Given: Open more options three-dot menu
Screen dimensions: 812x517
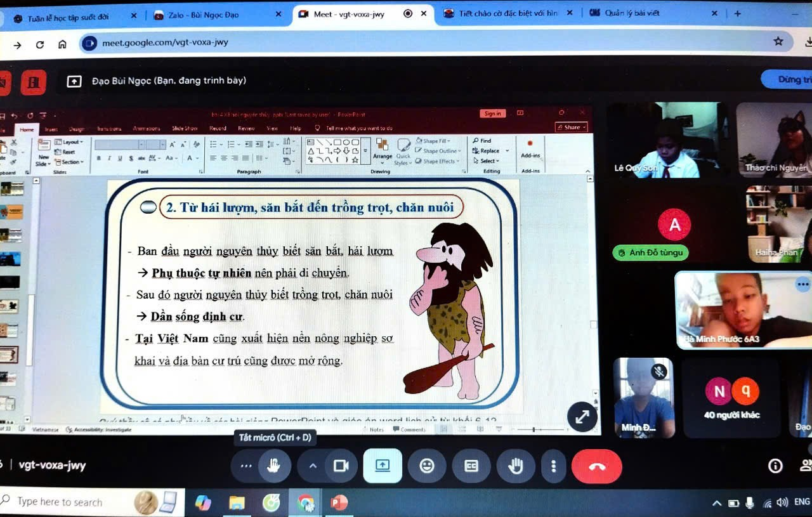Looking at the screenshot, I should [x=554, y=466].
